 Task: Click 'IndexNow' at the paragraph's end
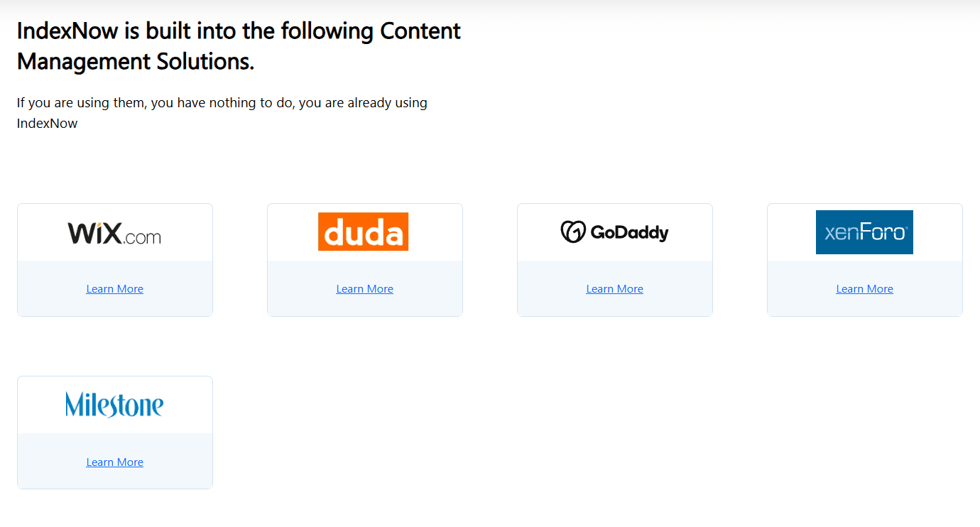click(48, 124)
